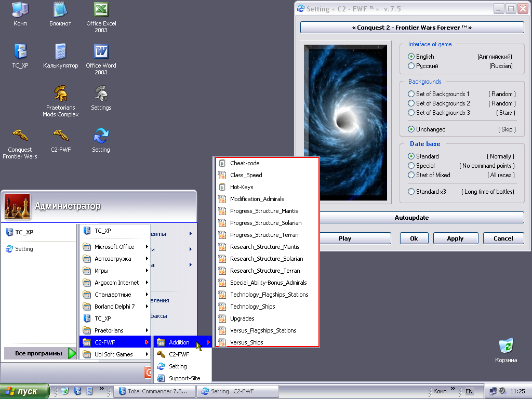Click the volume tray icon
The width and height of the screenshot is (532, 399).
click(x=502, y=391)
